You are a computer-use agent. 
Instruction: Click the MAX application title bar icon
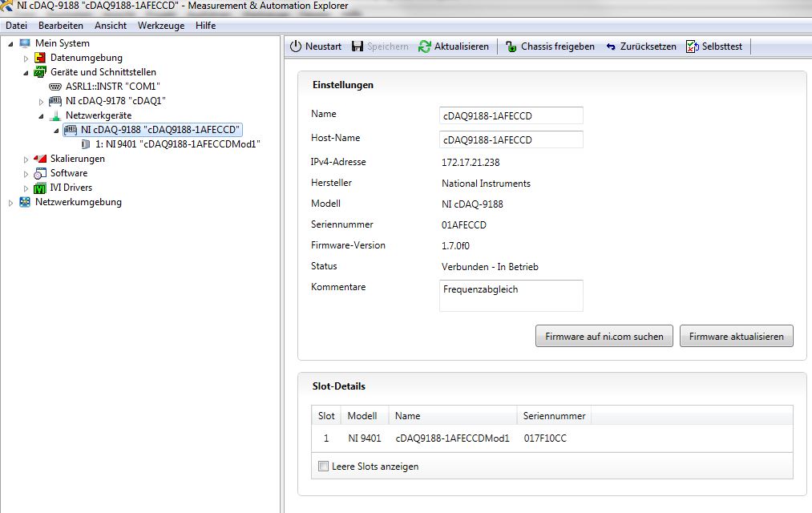coord(6,6)
